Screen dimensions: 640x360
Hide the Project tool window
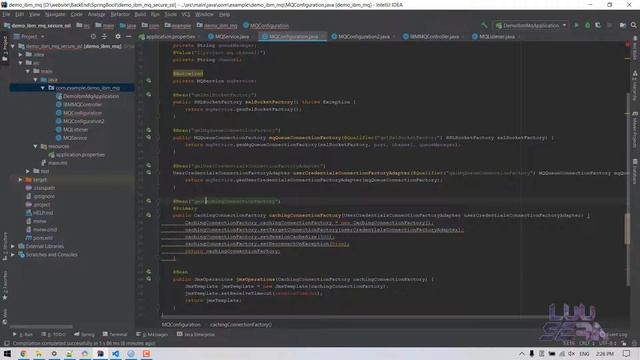click(129, 36)
